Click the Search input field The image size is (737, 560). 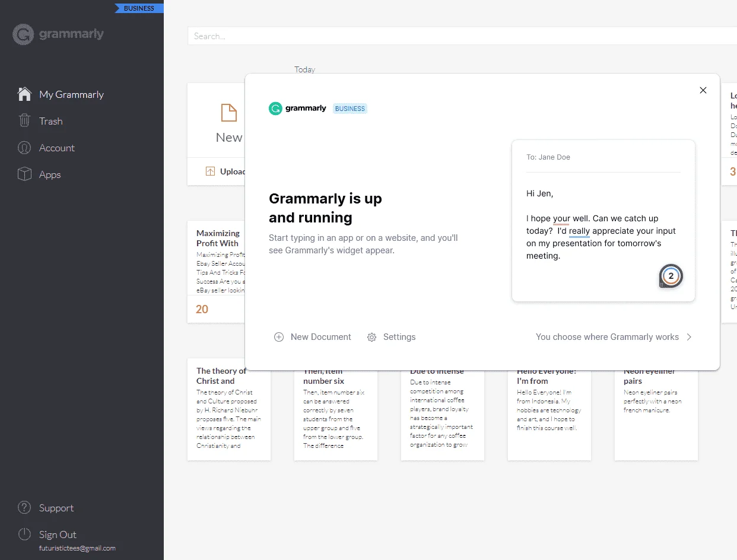[462, 36]
